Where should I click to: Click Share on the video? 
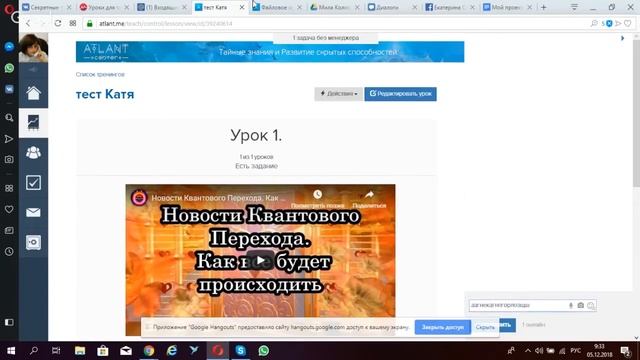pyautogui.click(x=369, y=199)
